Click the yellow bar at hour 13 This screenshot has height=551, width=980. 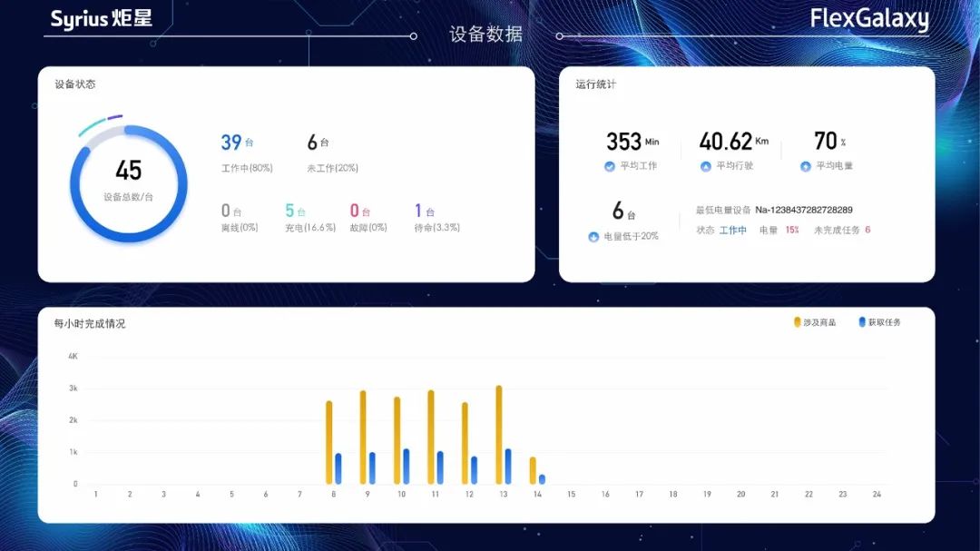pos(498,435)
